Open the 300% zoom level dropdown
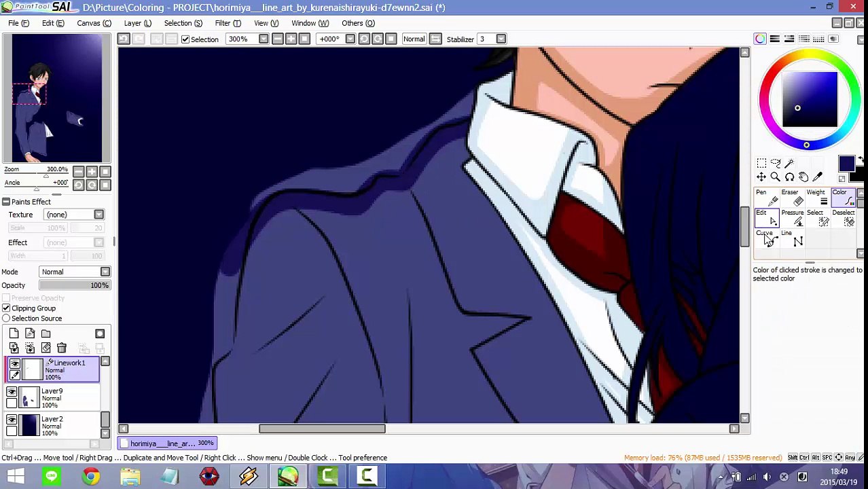The image size is (868, 489). [264, 39]
